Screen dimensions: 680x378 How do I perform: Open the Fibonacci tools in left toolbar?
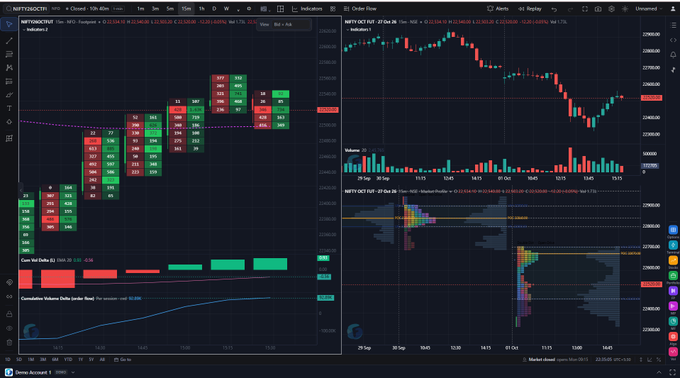9,54
